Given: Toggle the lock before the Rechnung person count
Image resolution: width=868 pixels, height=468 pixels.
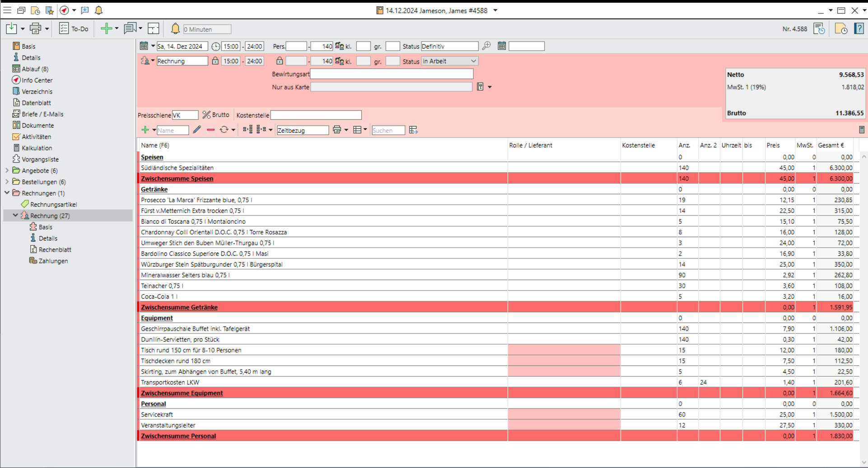Looking at the screenshot, I should 280,61.
